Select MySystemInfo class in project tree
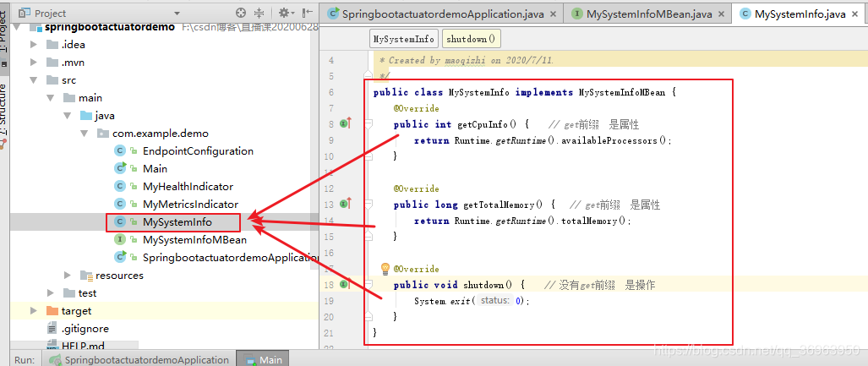 177,222
